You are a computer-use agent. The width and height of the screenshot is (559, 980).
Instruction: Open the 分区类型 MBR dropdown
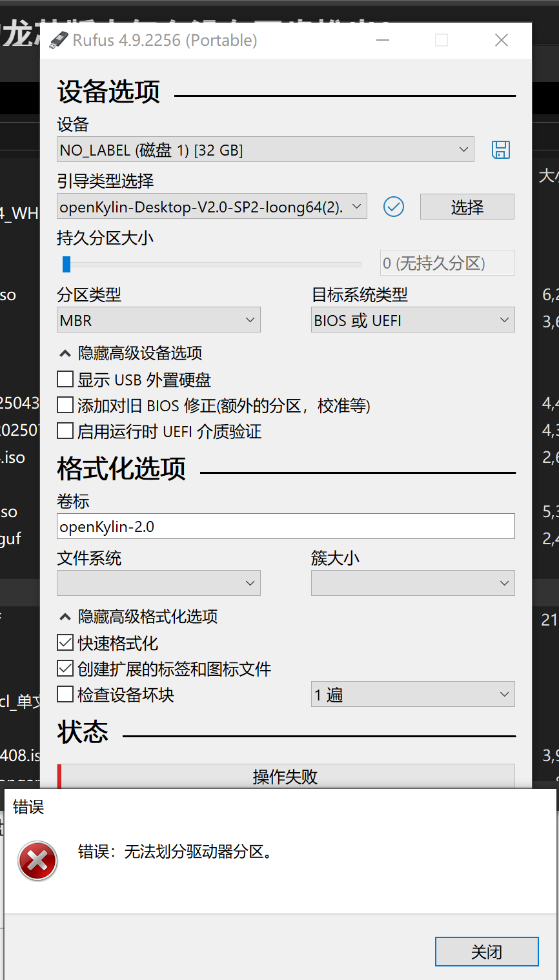158,320
